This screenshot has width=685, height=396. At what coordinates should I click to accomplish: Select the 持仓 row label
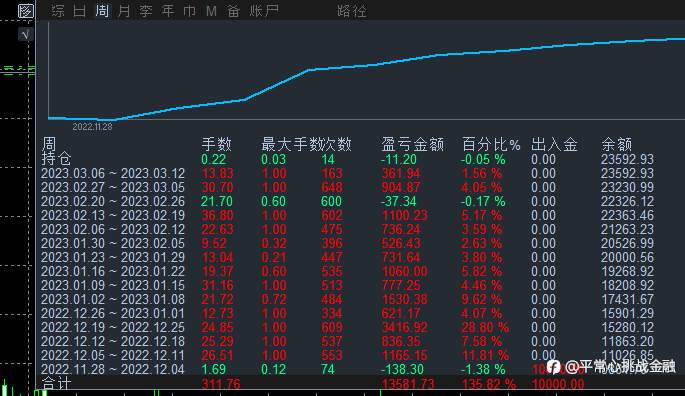point(56,159)
